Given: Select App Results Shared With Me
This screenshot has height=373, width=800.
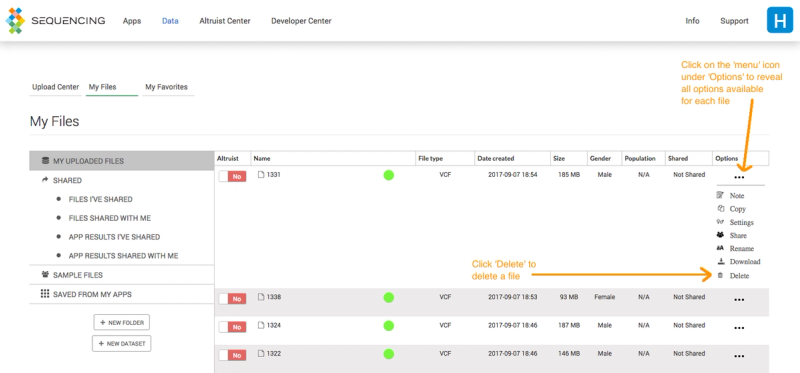Looking at the screenshot, I should [123, 256].
